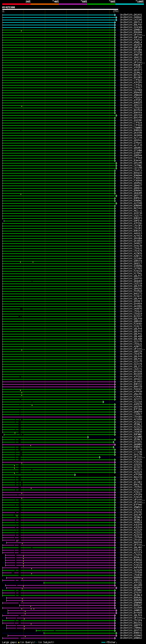Click the white query length ruler bar

pos(60,9)
